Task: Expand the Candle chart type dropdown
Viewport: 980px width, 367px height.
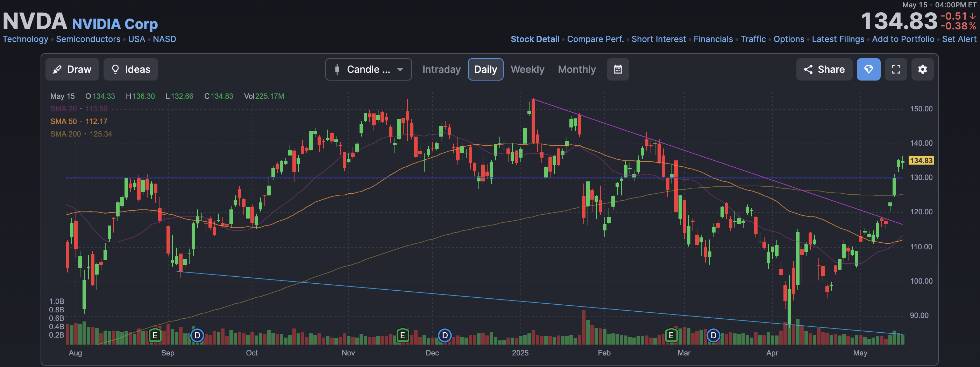Action: (x=368, y=69)
